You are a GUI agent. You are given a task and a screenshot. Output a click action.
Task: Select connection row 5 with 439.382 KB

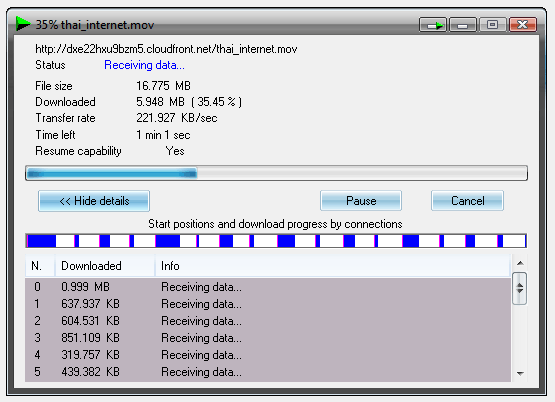(x=268, y=372)
